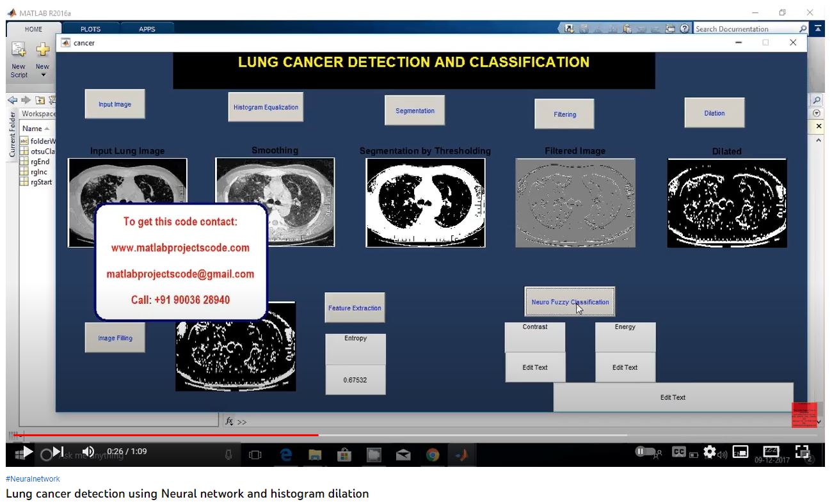The height and width of the screenshot is (504, 832).
Task: Click the Neuro Fuzzy Classification button
Action: 570,302
